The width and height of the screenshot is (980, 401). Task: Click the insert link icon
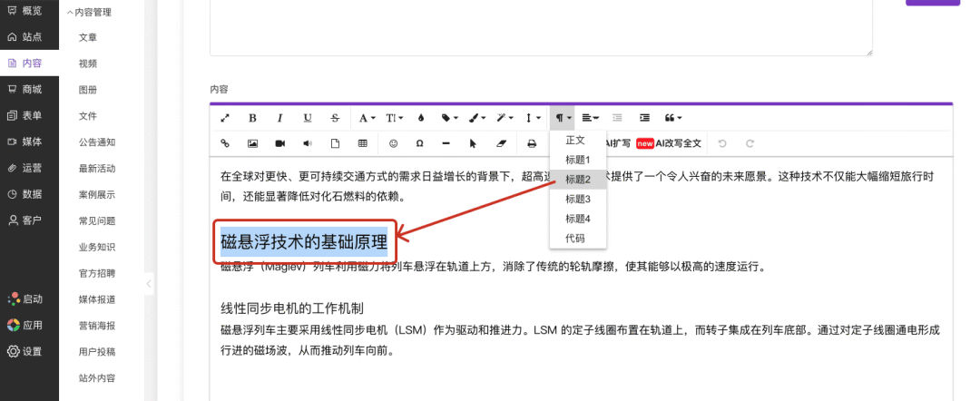[x=225, y=143]
